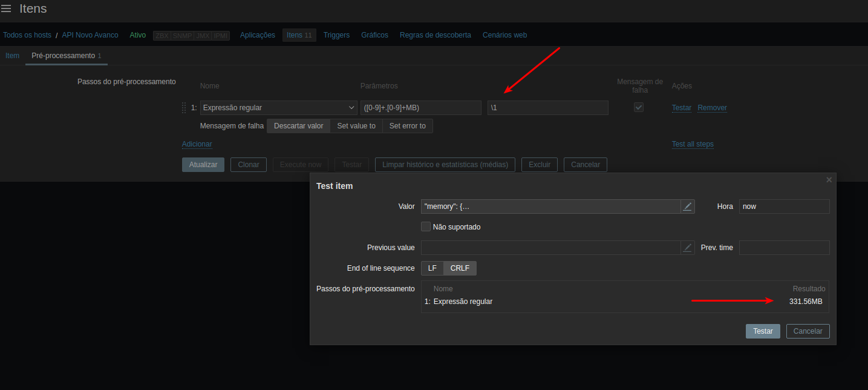Grab the drag handle of preprocessing step 1
Screen dimensions: 868x390
click(184, 108)
